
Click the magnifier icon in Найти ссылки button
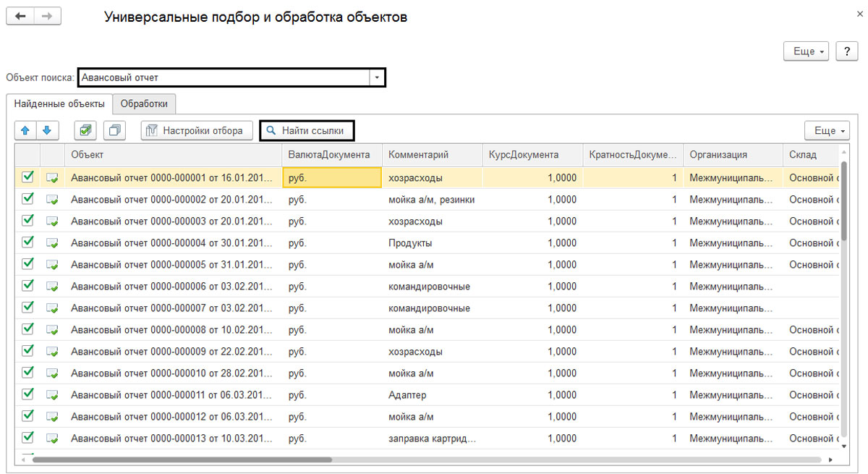[271, 130]
